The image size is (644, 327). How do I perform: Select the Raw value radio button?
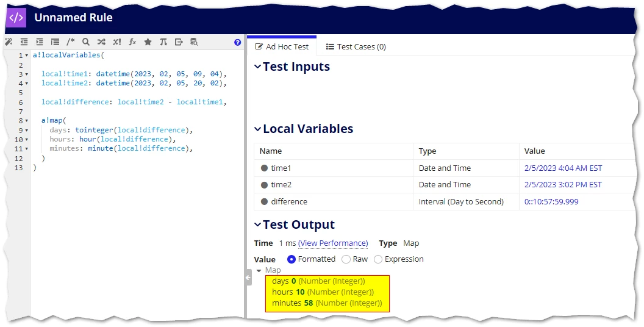(346, 259)
